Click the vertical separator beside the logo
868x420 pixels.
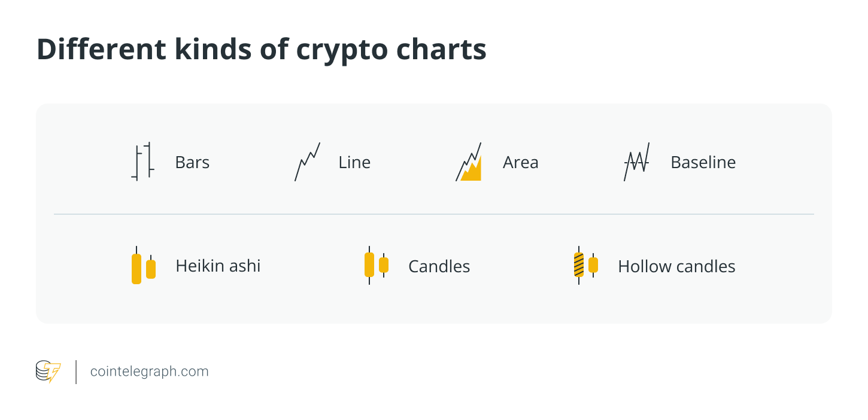(x=76, y=372)
